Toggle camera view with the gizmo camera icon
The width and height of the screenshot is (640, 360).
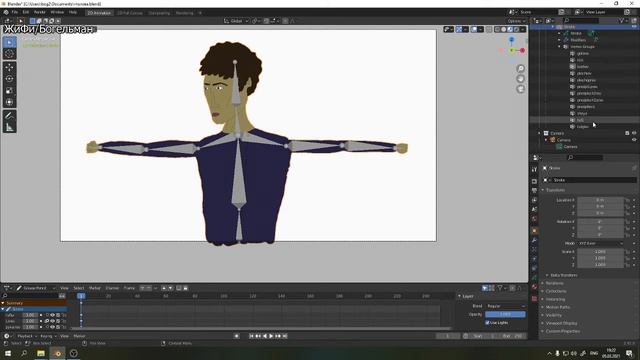point(520,89)
